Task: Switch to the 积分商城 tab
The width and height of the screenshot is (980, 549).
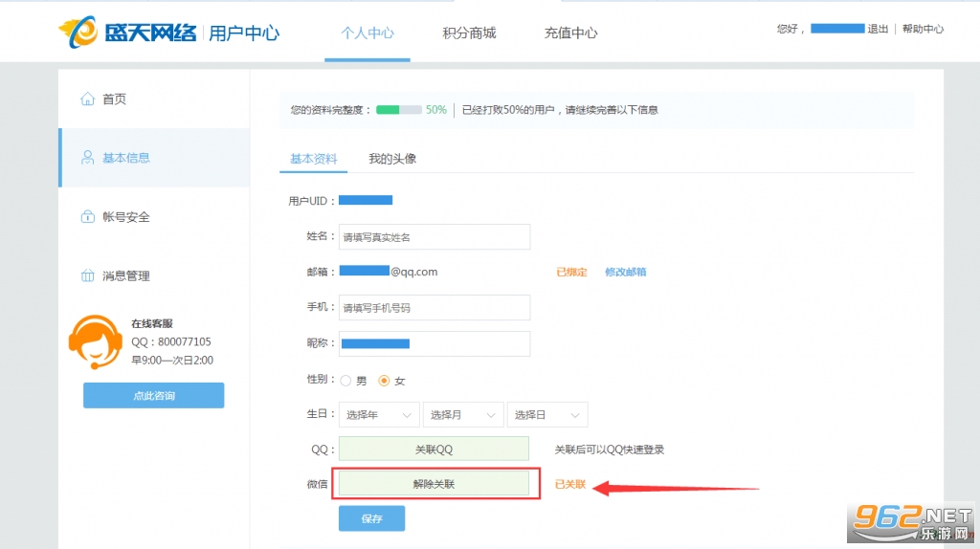Action: click(x=469, y=33)
